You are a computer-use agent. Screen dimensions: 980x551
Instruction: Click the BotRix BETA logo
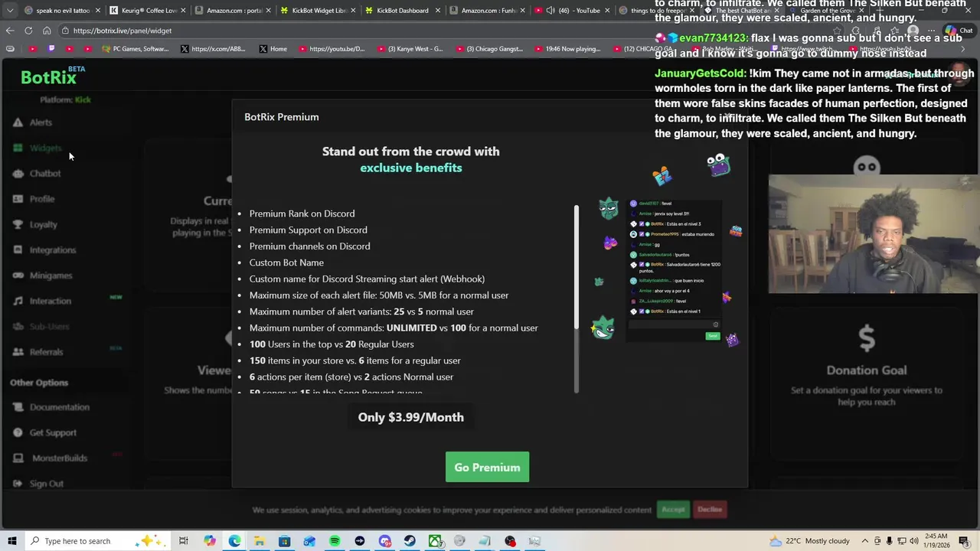(53, 76)
